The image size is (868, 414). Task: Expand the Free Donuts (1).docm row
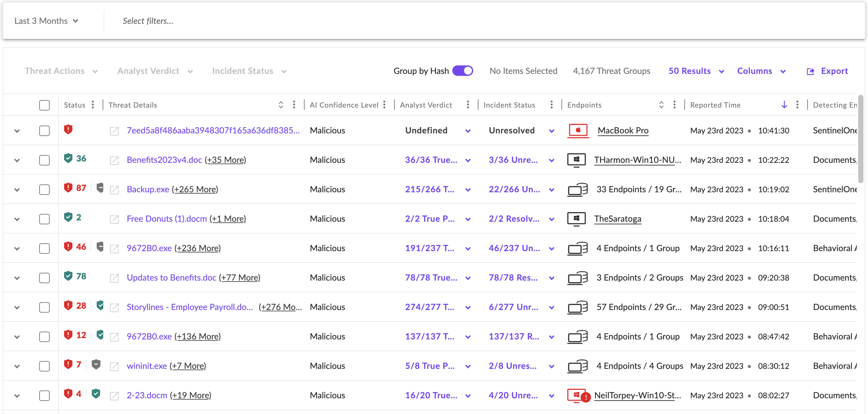17,219
